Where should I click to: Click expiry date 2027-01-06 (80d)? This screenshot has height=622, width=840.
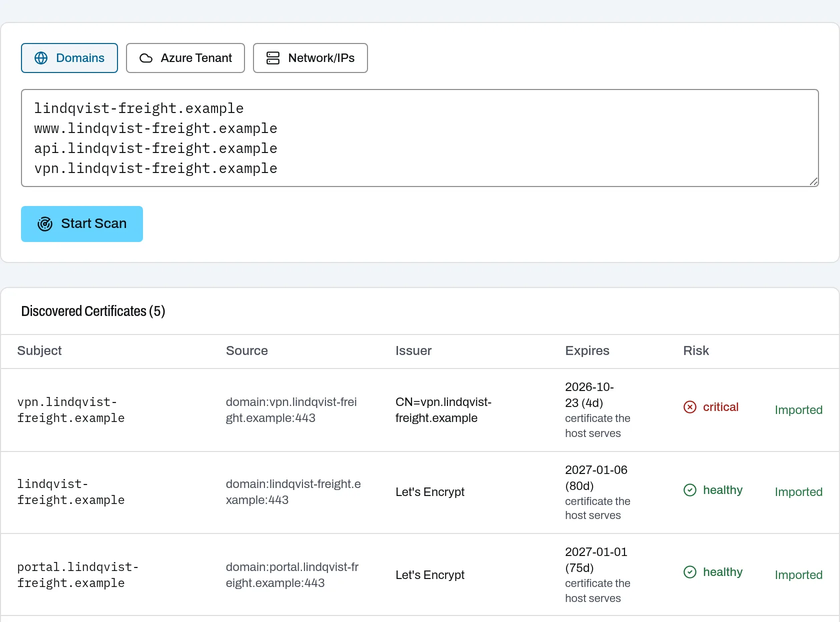(x=596, y=478)
